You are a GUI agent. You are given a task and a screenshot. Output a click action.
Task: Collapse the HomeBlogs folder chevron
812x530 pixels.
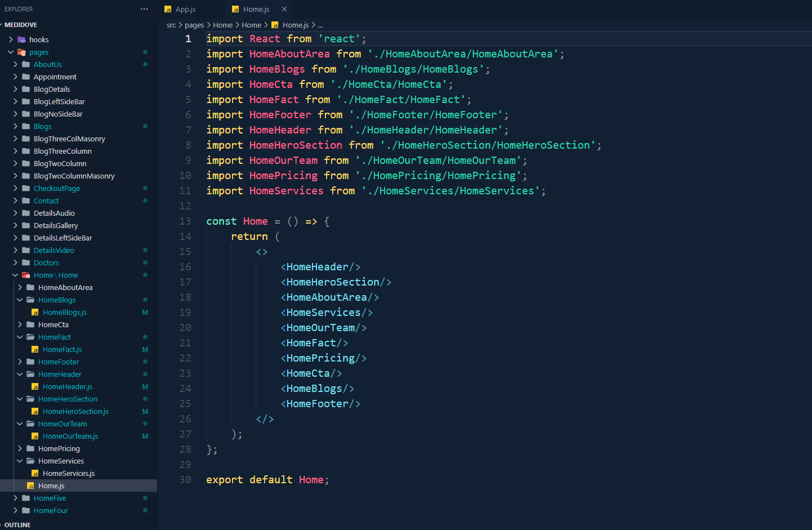20,300
